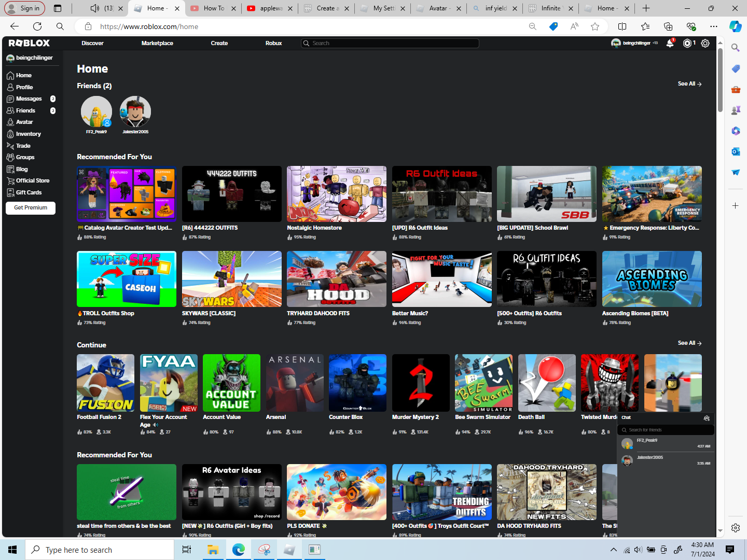Open Edge sidebar settings gear
747x560 pixels.
[x=736, y=528]
